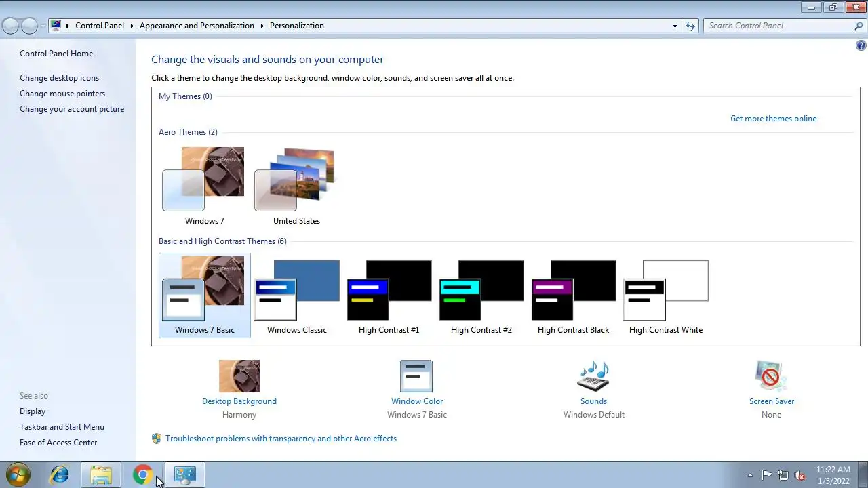Open Windows Explorer from the taskbar
868x488 pixels.
[x=101, y=474]
